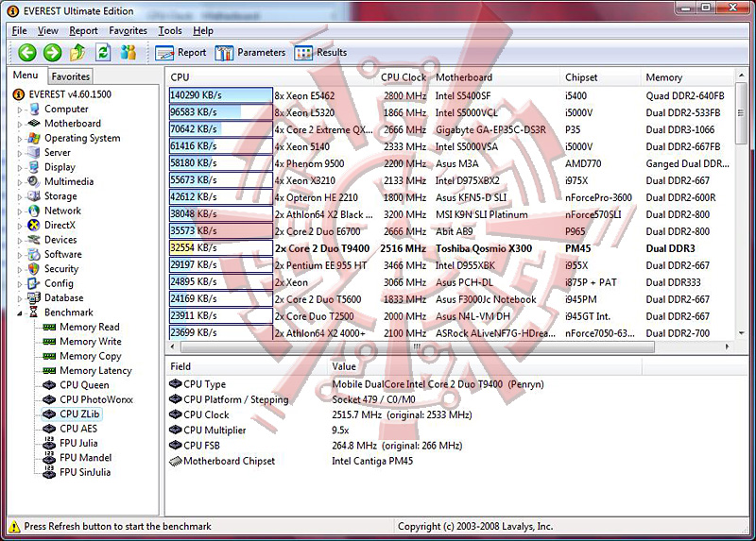Image resolution: width=756 pixels, height=541 pixels.
Task: Open the Favorites menu
Action: coord(128,31)
